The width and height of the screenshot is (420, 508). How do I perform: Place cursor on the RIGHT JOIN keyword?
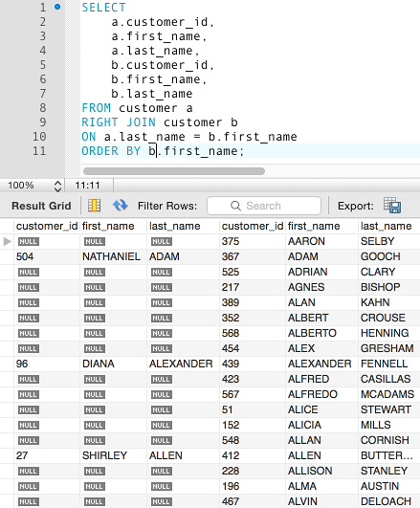tap(119, 122)
